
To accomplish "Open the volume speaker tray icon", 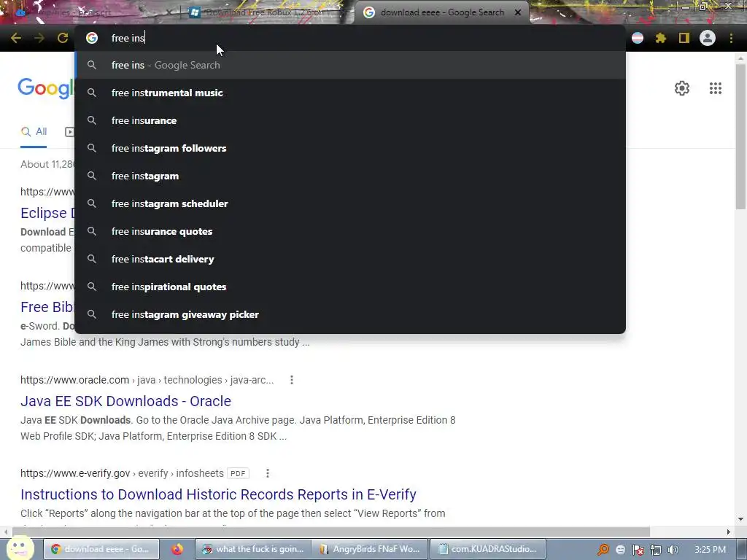I will 673,550.
